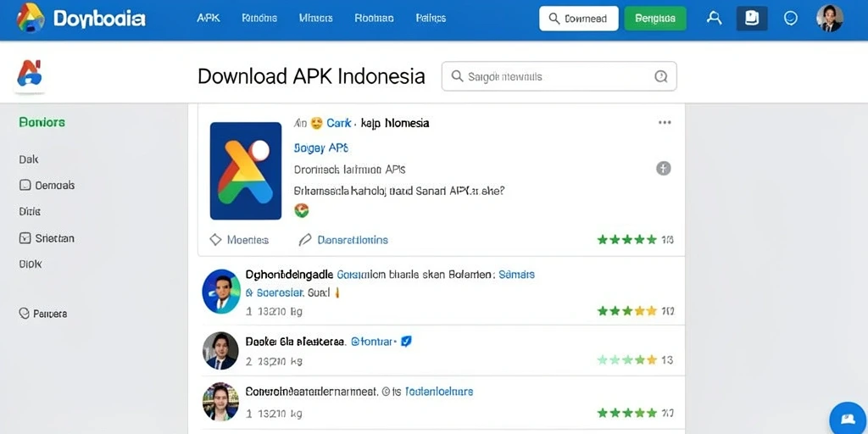Open the Pairgs nav menu item
The height and width of the screenshot is (434, 868).
431,19
